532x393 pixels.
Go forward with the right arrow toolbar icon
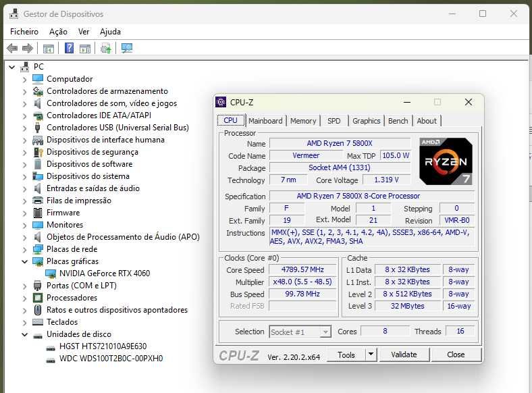[x=28, y=48]
